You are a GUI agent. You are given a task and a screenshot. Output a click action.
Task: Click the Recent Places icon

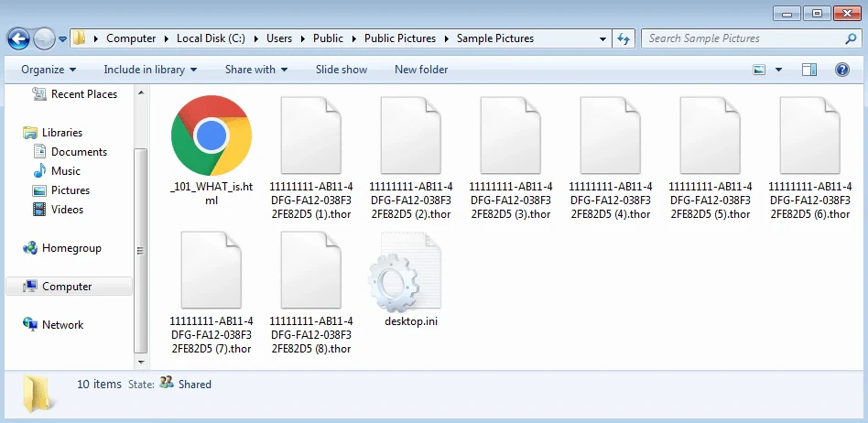[x=39, y=94]
